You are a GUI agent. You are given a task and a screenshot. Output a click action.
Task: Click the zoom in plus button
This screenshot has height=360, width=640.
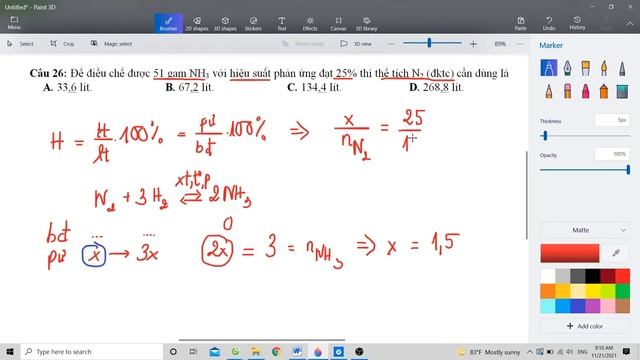tap(473, 44)
